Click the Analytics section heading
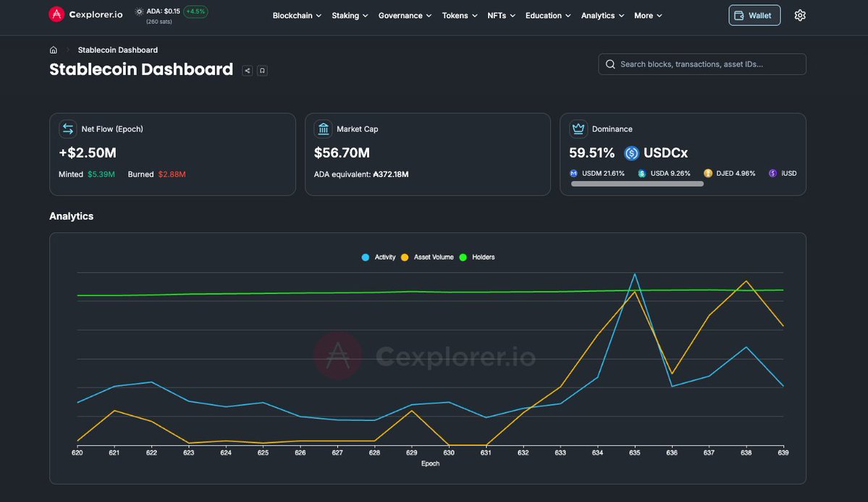 (72, 216)
